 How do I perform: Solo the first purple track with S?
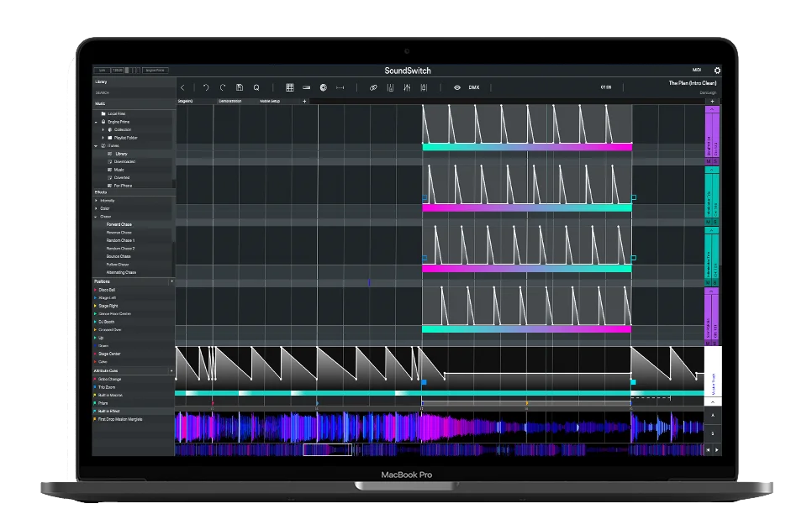[715, 161]
